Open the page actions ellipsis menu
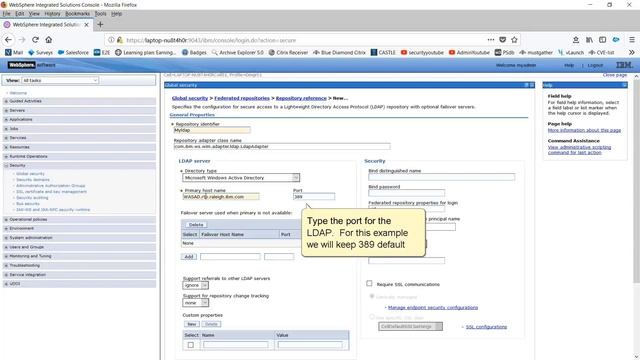This screenshot has width=640, height=360. [x=491, y=40]
